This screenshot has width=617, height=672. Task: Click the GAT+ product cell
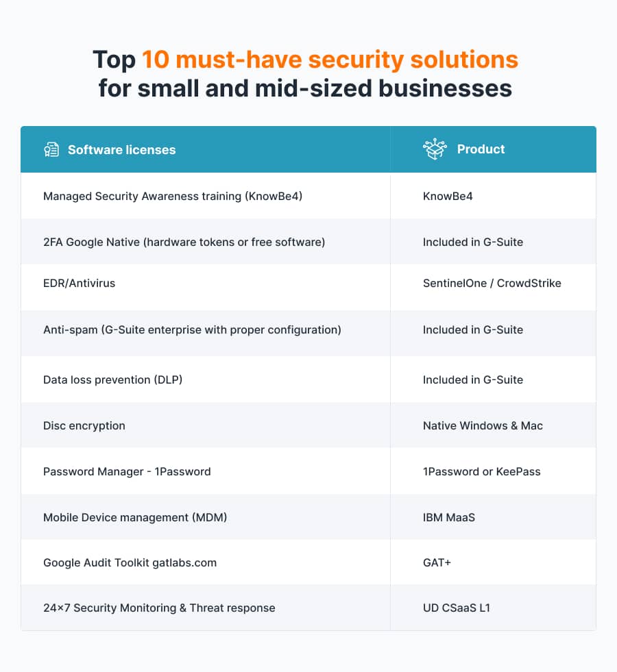(x=437, y=562)
